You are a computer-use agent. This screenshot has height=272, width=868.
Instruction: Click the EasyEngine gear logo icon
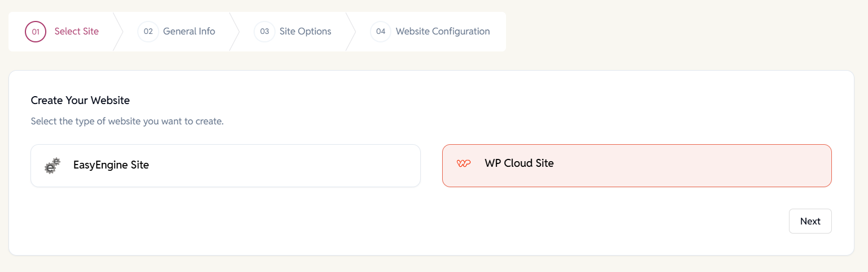(x=53, y=166)
